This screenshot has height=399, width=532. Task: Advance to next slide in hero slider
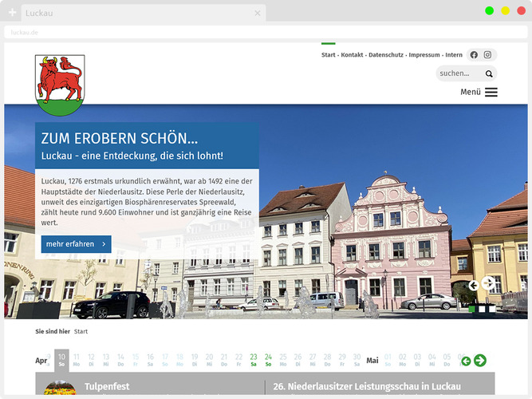pyautogui.click(x=488, y=284)
